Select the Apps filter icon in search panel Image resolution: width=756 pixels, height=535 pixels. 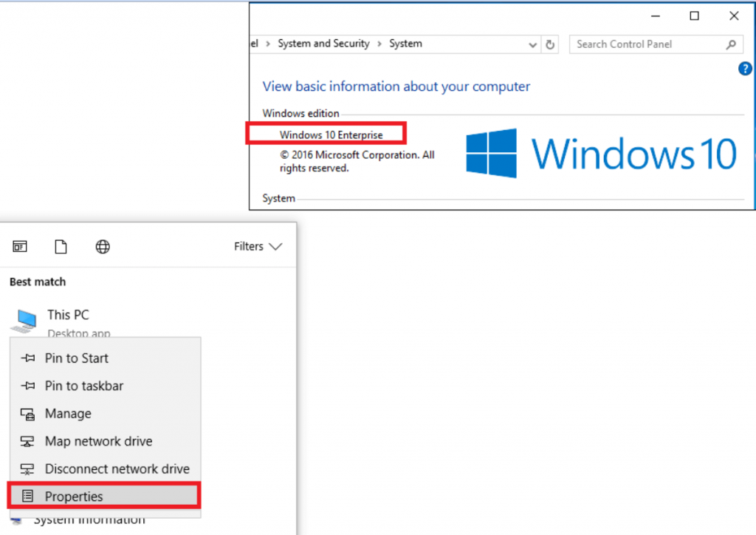click(x=19, y=246)
